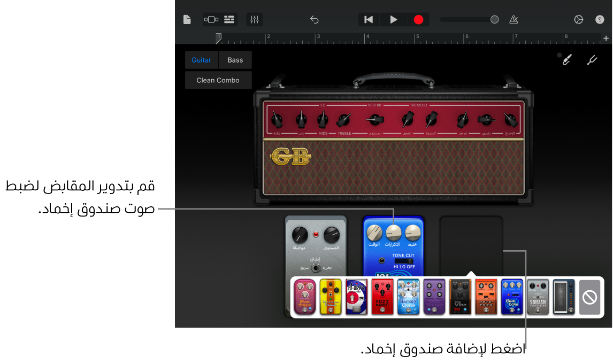Start playback with the Play button

pyautogui.click(x=394, y=20)
